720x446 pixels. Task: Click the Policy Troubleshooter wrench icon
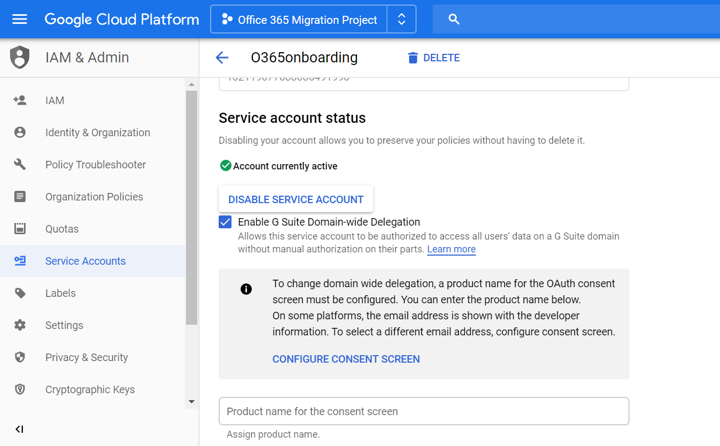point(20,165)
